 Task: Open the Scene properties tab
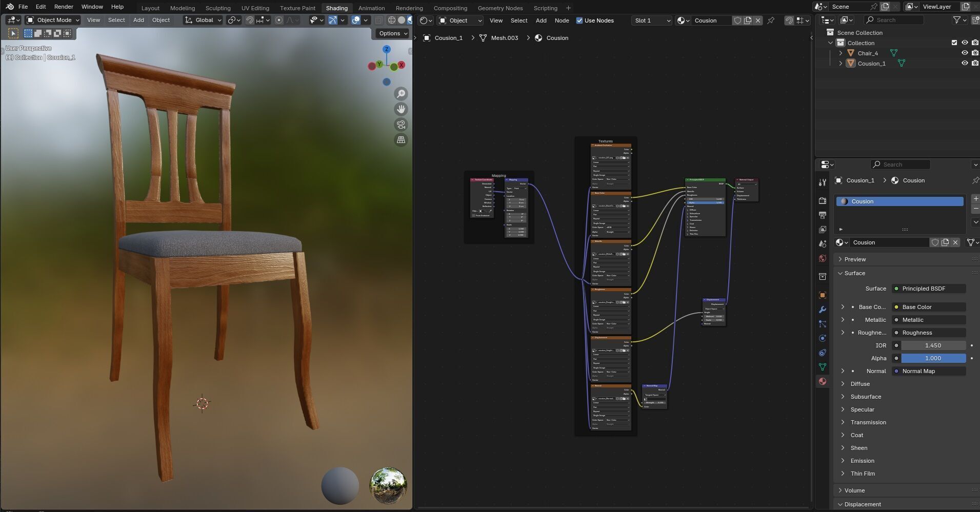pos(823,244)
